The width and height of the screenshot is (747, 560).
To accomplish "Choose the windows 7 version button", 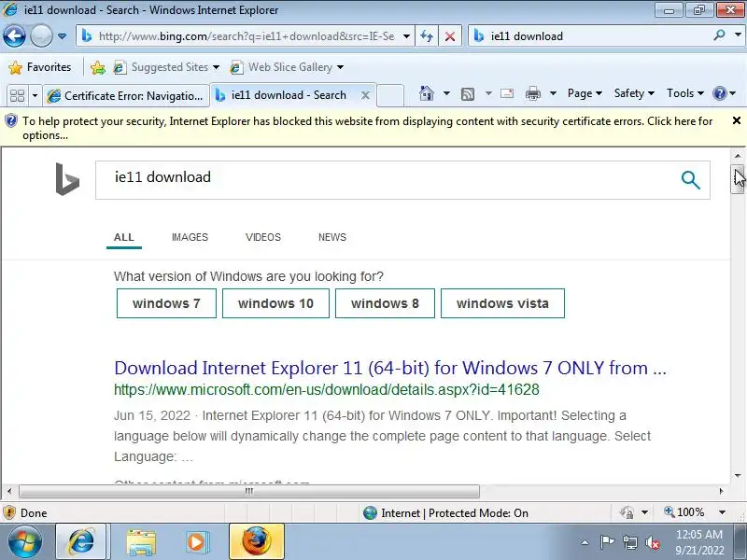I will [166, 303].
